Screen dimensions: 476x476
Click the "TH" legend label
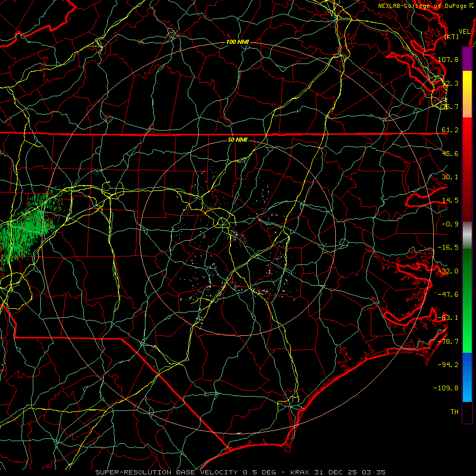pyautogui.click(x=454, y=412)
